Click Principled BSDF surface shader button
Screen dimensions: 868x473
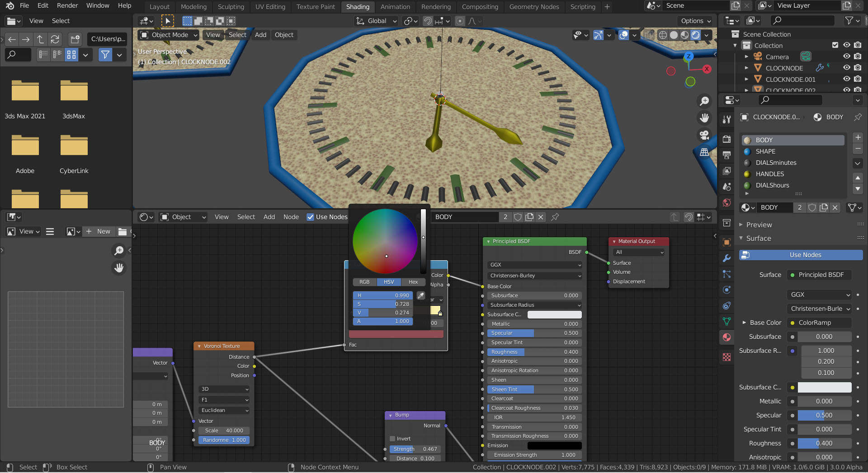click(x=819, y=275)
